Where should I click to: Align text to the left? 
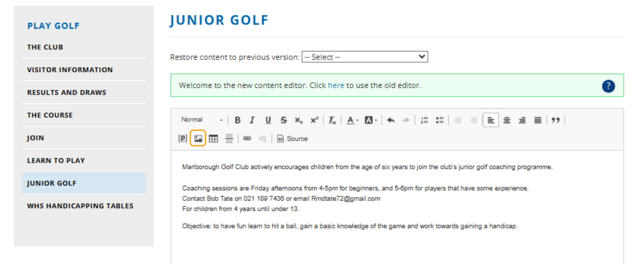click(x=491, y=120)
